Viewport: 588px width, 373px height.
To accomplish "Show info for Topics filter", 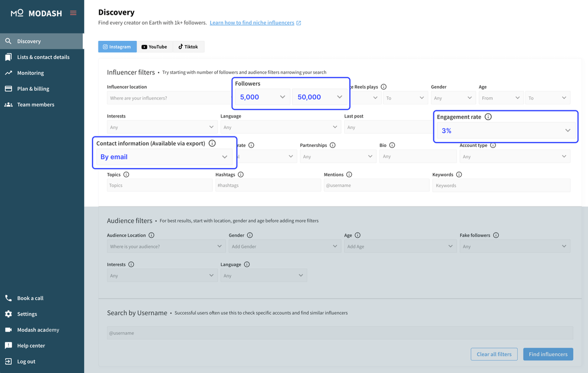I will point(126,175).
